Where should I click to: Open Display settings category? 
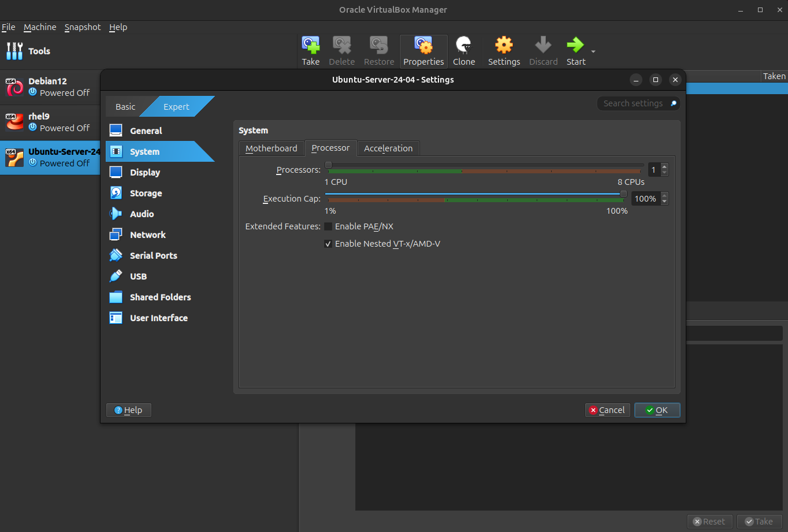point(159,172)
